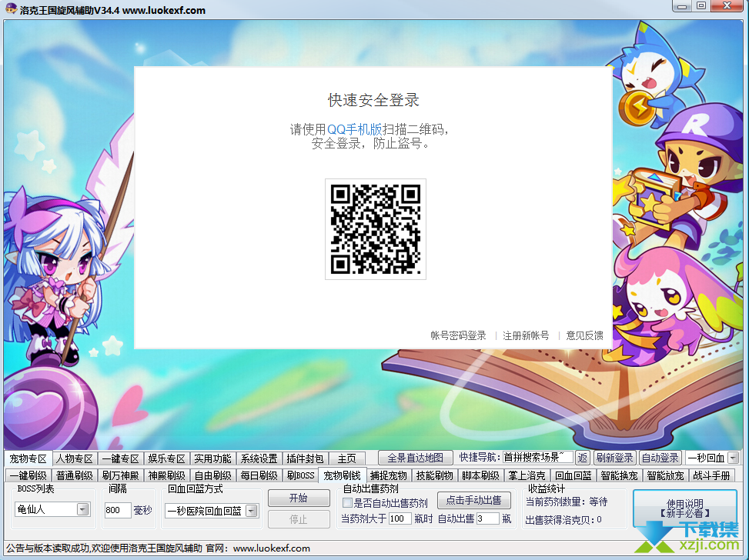
Task: Go to the 主页 tab
Action: coord(347,458)
